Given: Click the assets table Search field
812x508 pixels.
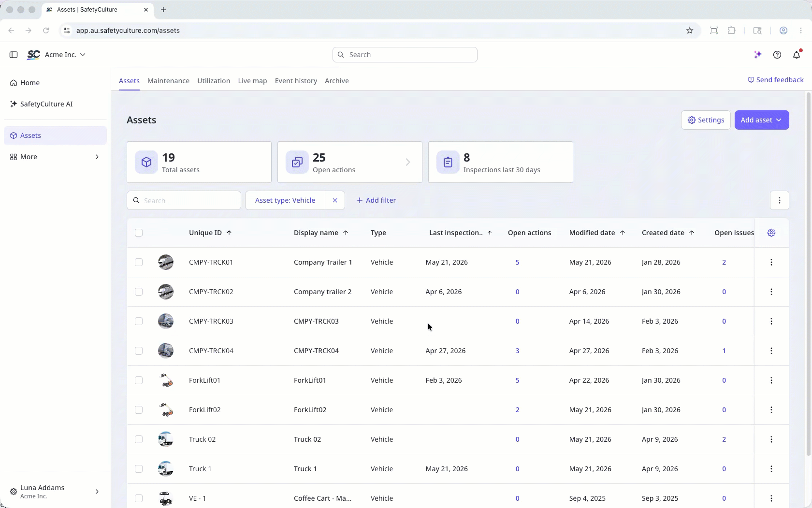Looking at the screenshot, I should tap(184, 200).
